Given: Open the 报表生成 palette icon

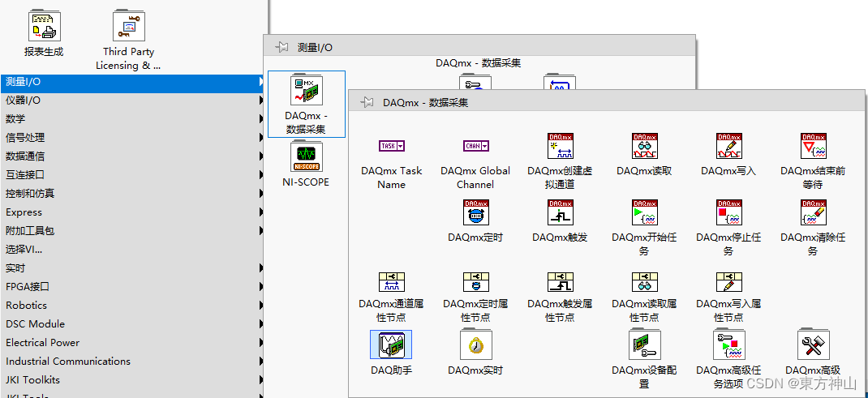Looking at the screenshot, I should (x=45, y=25).
